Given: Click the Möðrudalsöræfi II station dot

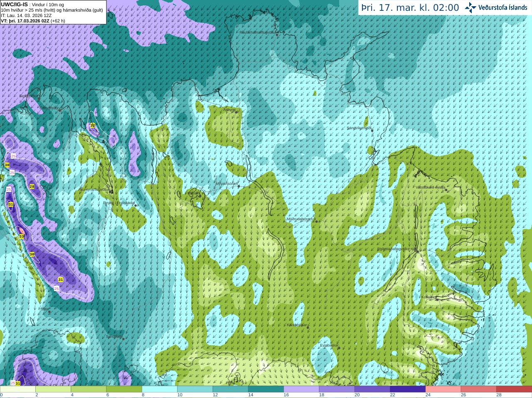Looking at the screenshot, I should tap(317, 221).
